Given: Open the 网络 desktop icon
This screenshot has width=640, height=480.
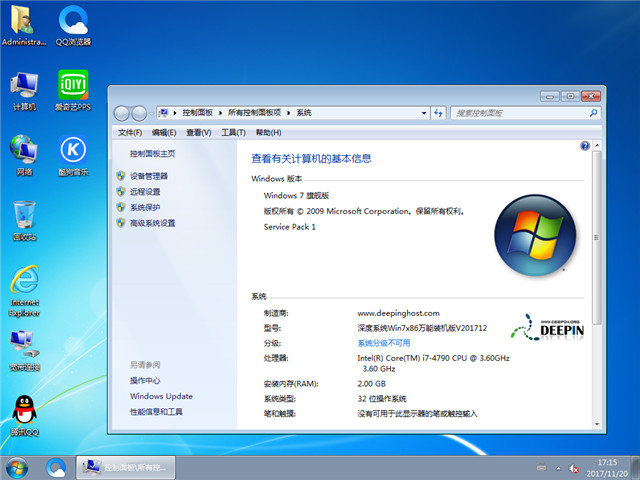Looking at the screenshot, I should 24,156.
